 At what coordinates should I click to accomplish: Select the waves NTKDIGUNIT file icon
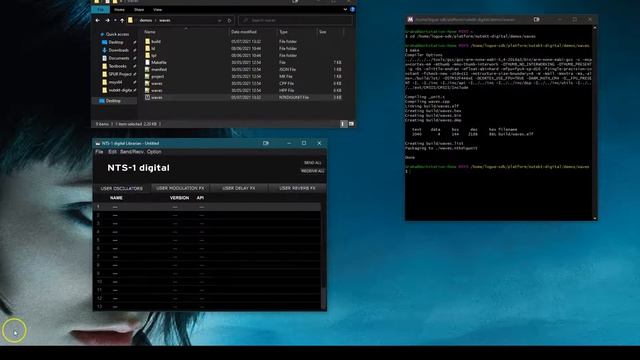pos(147,98)
